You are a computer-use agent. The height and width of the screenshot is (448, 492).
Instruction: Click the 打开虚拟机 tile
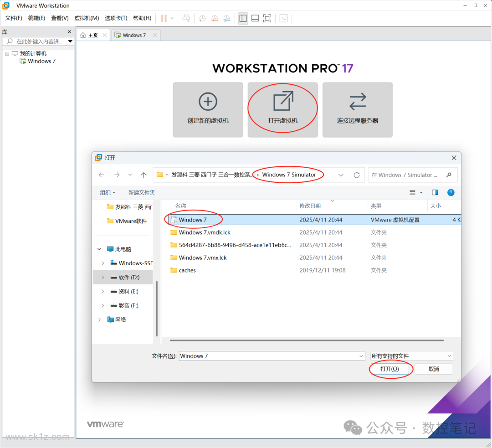tap(283, 110)
